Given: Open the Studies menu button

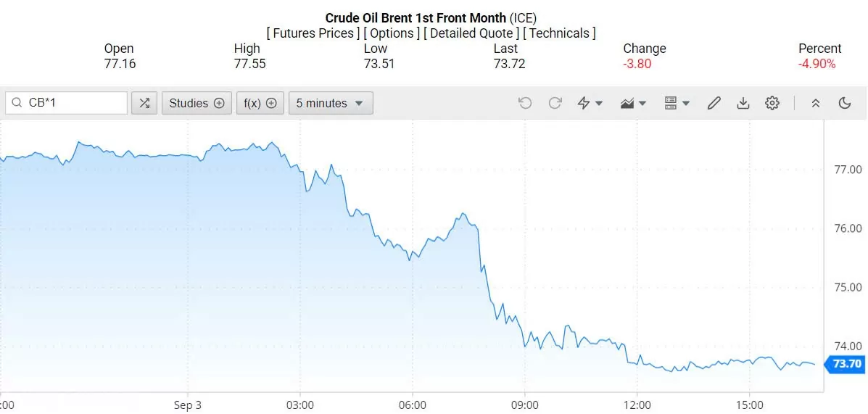Looking at the screenshot, I should click(x=197, y=103).
